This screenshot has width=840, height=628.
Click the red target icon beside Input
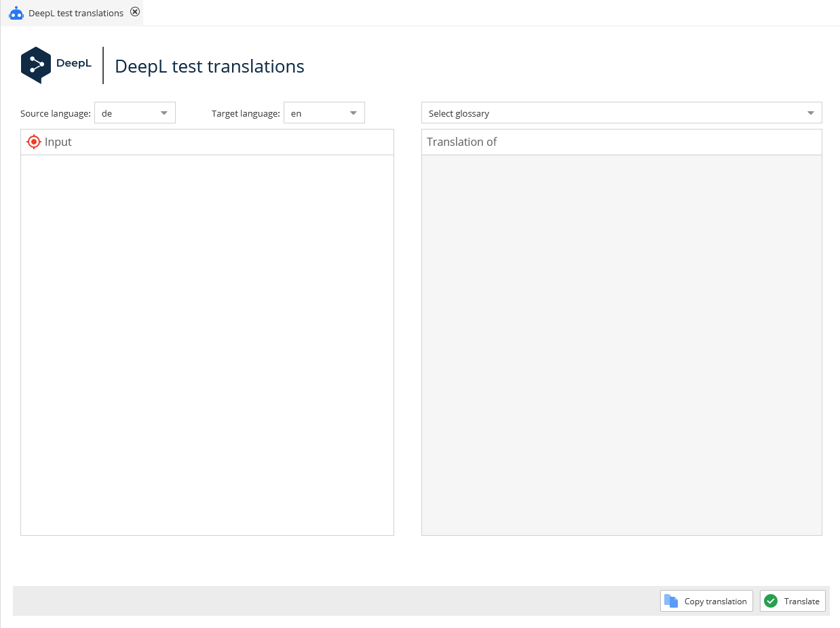tap(34, 142)
